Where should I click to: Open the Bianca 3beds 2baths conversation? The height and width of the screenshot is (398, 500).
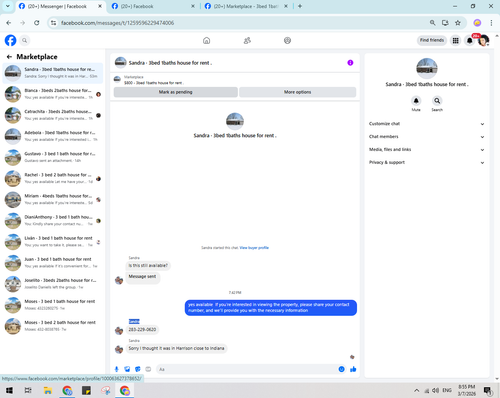click(x=53, y=94)
